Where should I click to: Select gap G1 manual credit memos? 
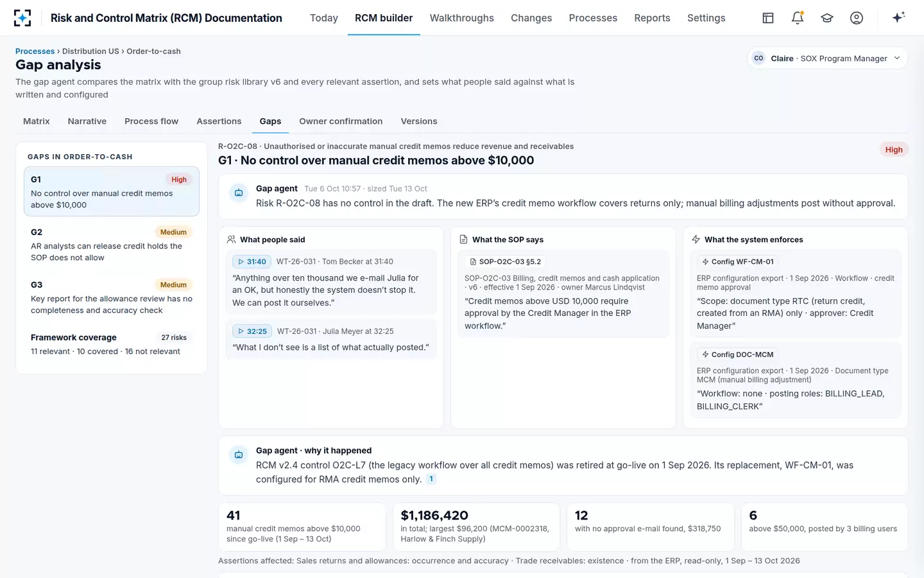pos(112,191)
